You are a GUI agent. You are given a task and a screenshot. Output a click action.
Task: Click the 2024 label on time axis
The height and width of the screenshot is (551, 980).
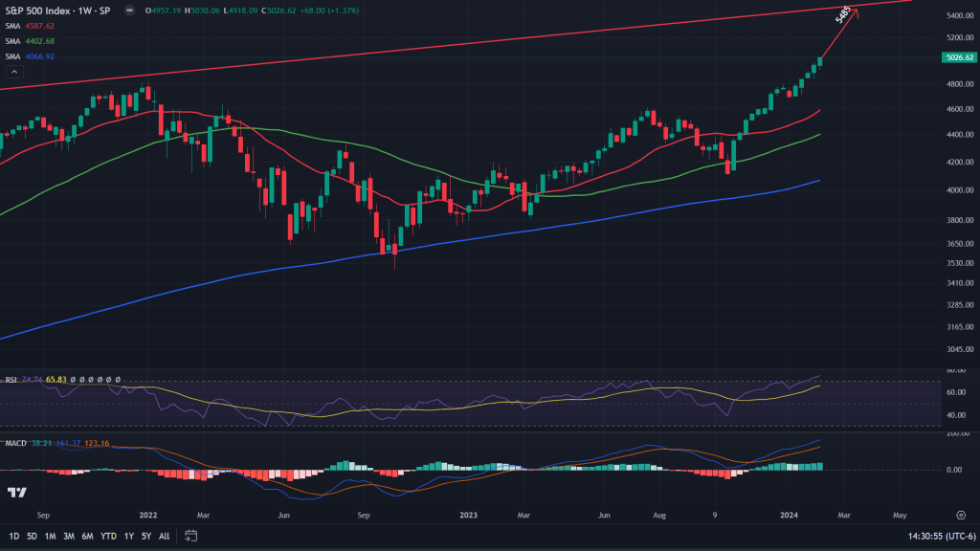click(x=787, y=515)
